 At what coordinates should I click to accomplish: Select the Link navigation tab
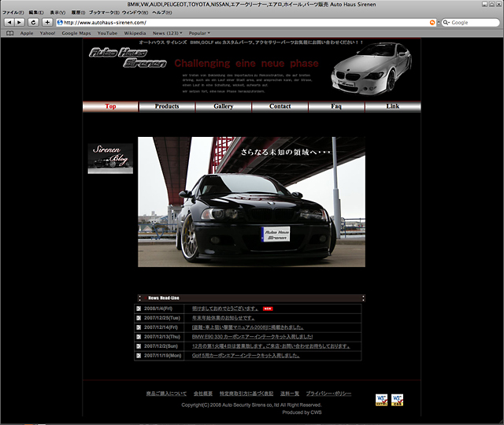click(393, 106)
